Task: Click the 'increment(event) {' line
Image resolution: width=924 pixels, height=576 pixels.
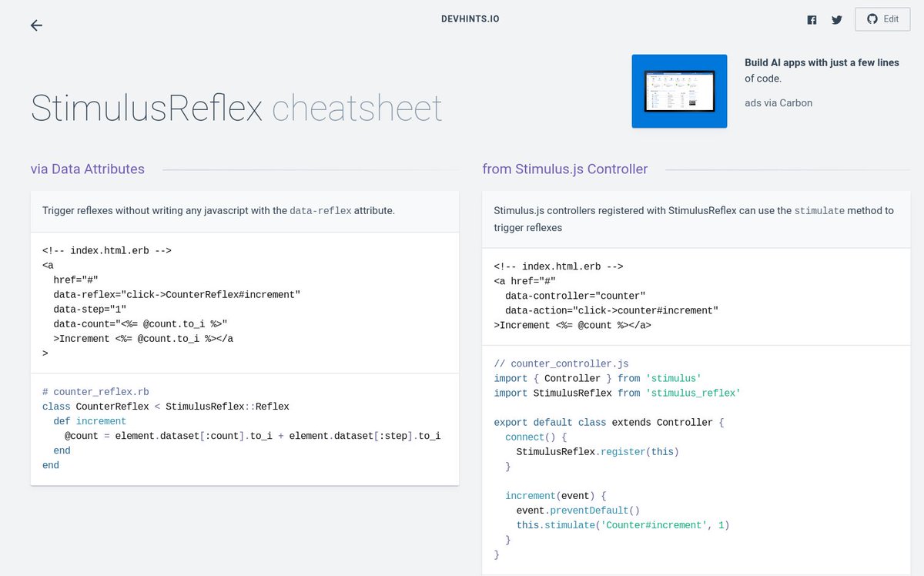Action: 556,496
